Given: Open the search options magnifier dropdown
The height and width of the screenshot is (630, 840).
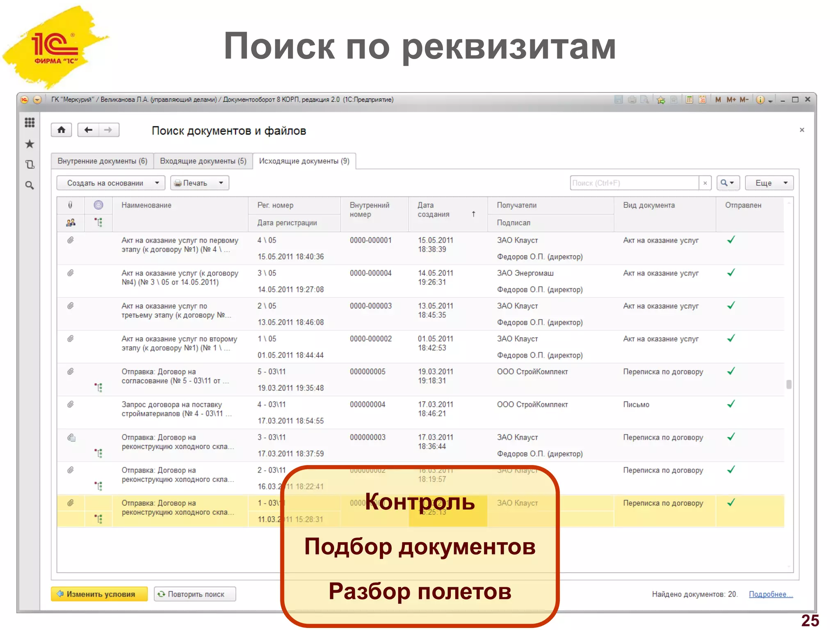Looking at the screenshot, I should click(x=728, y=183).
